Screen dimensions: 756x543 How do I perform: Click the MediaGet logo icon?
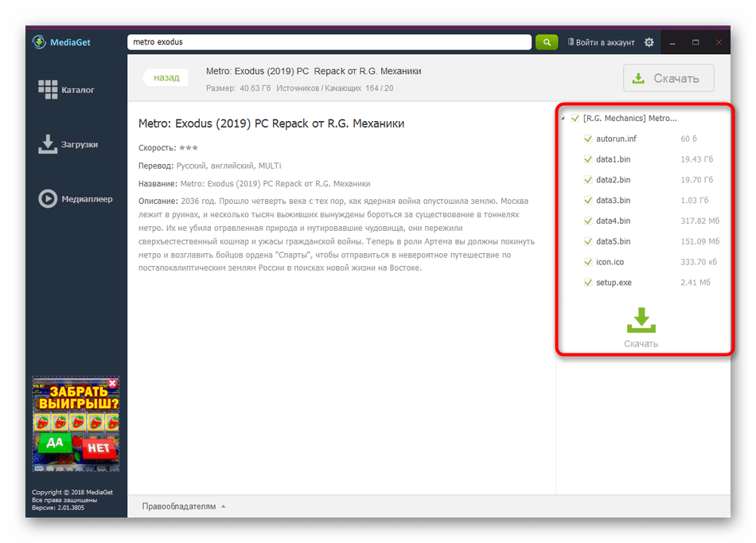(x=38, y=42)
